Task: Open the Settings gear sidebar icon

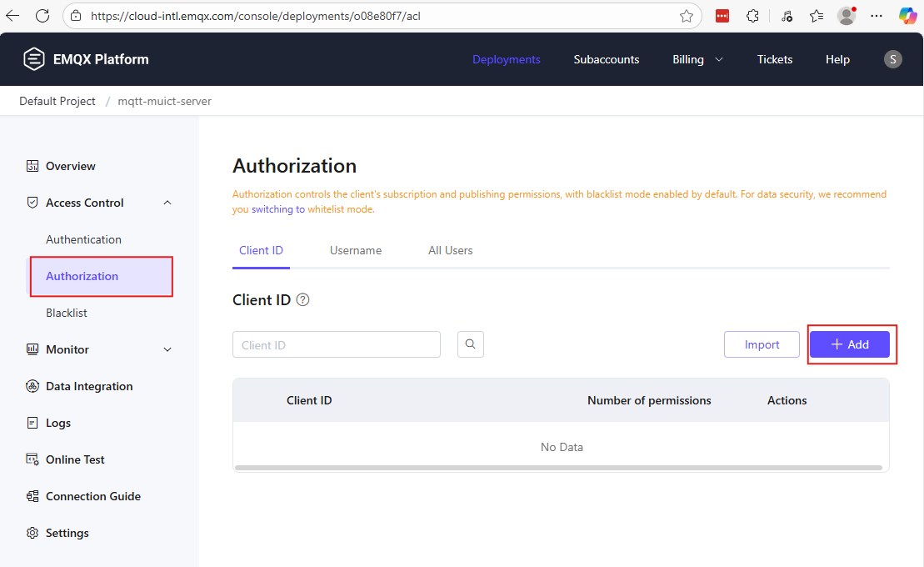Action: point(32,533)
